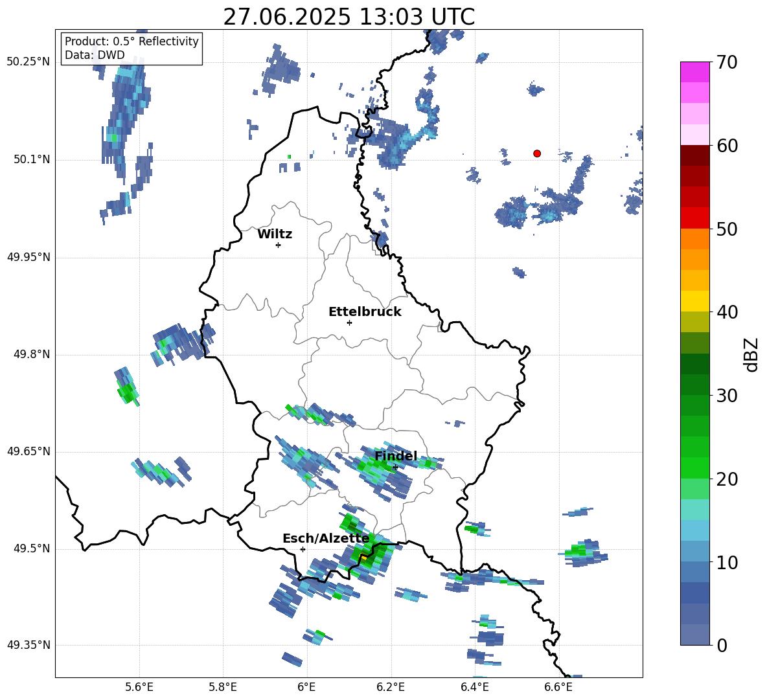Screen dimensions: 767x700
Task: Pick the yellow colorbar segment at 40
Action: coord(694,301)
